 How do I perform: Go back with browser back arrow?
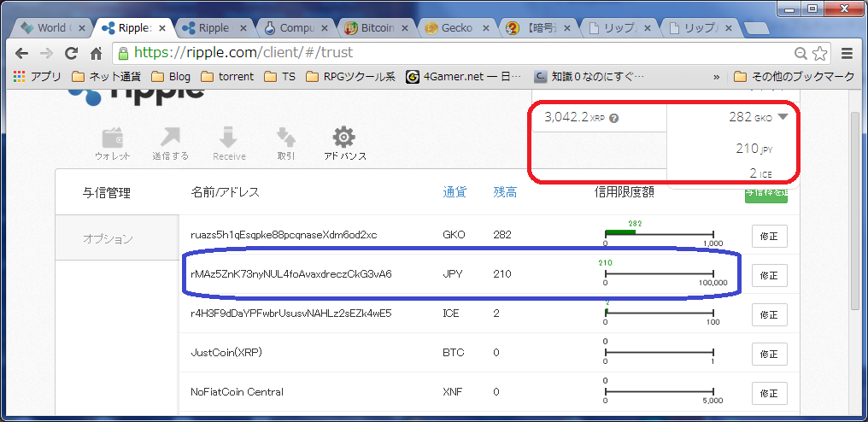coord(21,53)
